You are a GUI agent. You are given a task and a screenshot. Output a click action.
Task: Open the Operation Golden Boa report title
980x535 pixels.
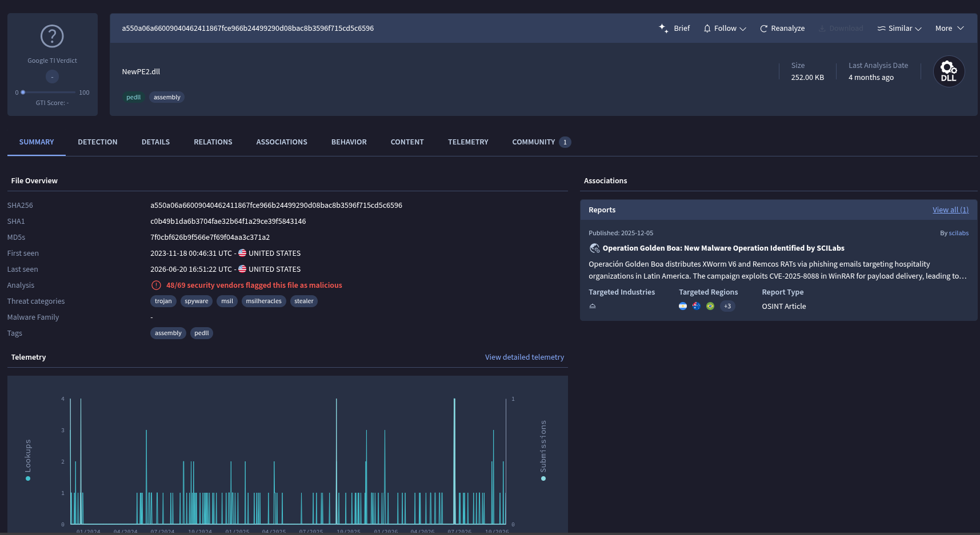click(x=723, y=248)
